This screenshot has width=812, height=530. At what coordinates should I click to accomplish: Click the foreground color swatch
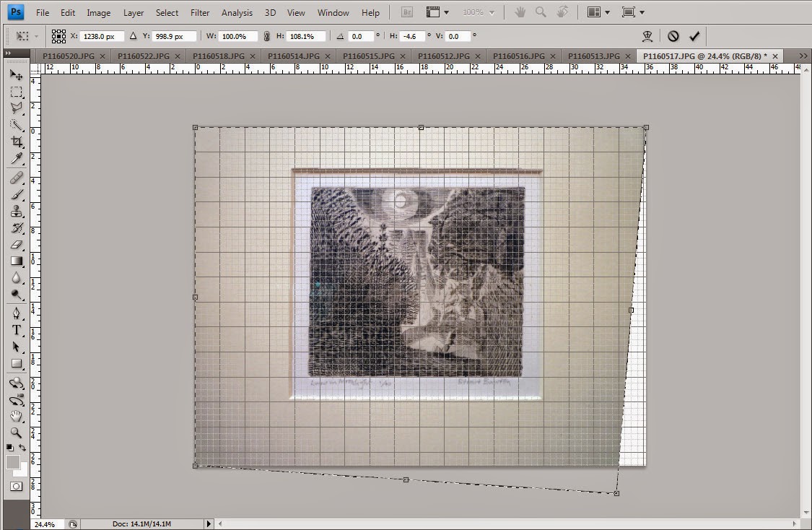click(13, 462)
